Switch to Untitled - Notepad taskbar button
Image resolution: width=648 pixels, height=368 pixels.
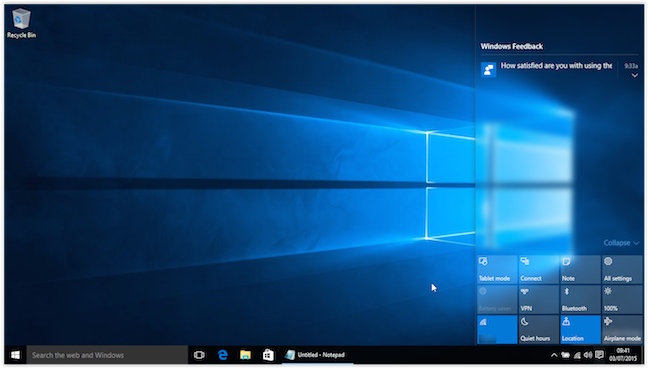tap(317, 355)
